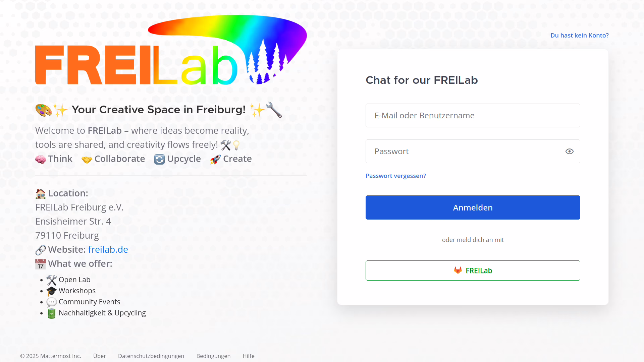This screenshot has height=362, width=644.
Task: Toggle password visibility eye icon
Action: tap(569, 152)
